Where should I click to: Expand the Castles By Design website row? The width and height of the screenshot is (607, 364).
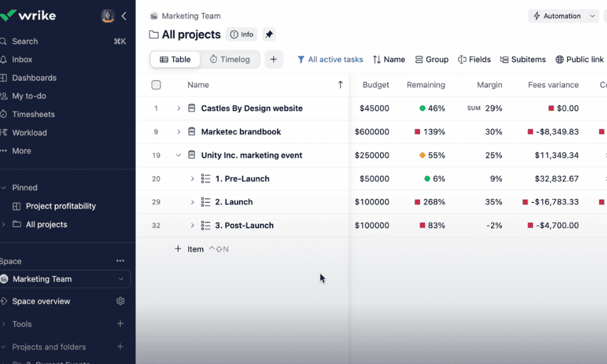pos(178,109)
